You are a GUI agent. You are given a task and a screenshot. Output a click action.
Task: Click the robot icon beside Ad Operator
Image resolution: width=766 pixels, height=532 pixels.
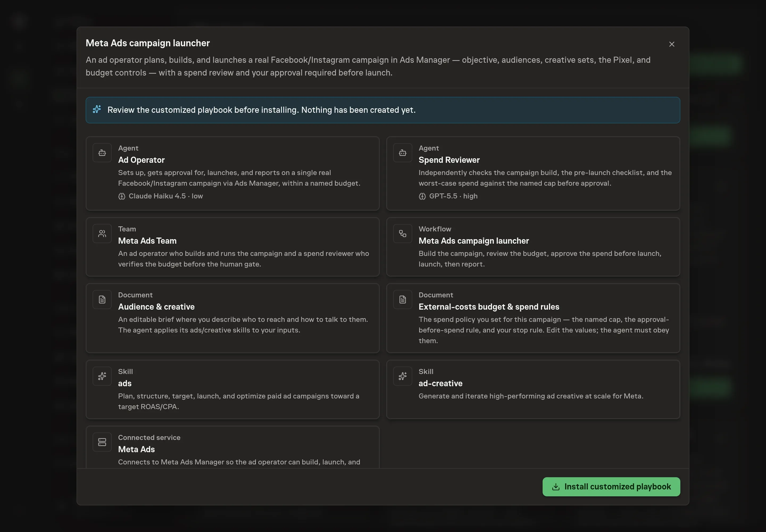102,153
